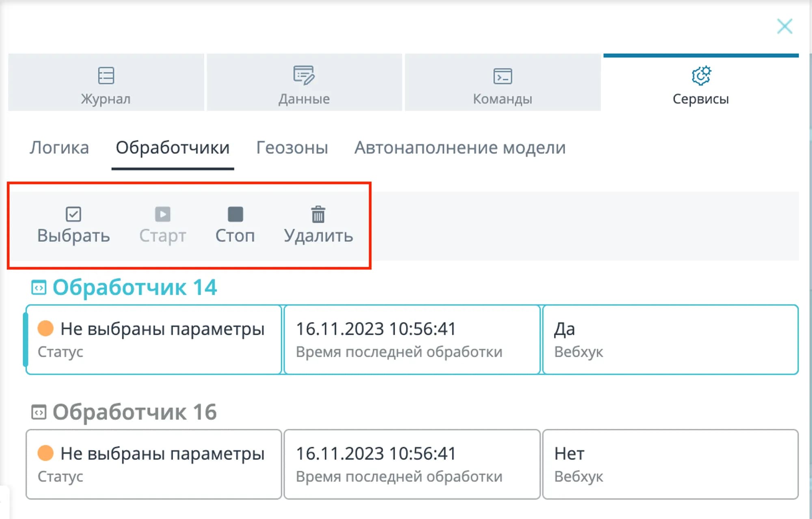Select Обработчик 16 status cell
Screen dimensions: 812x519
153,464
